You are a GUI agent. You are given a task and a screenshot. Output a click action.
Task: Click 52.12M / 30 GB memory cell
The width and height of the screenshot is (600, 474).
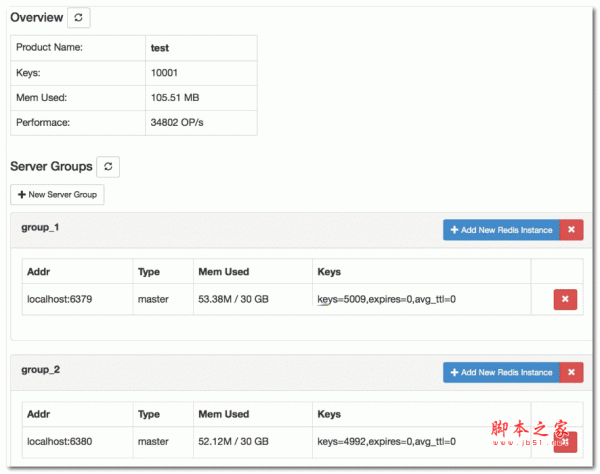click(x=253, y=442)
